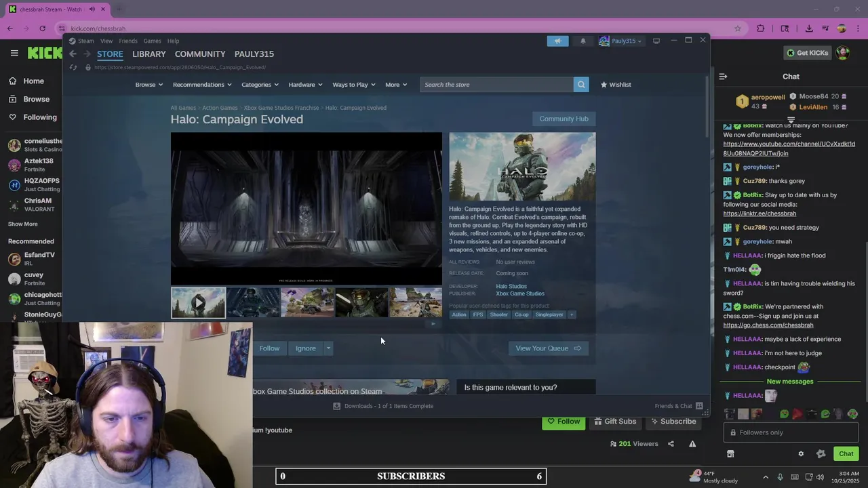868x488 pixels.
Task: Report the stream via warning triangle icon
Action: coord(692,444)
